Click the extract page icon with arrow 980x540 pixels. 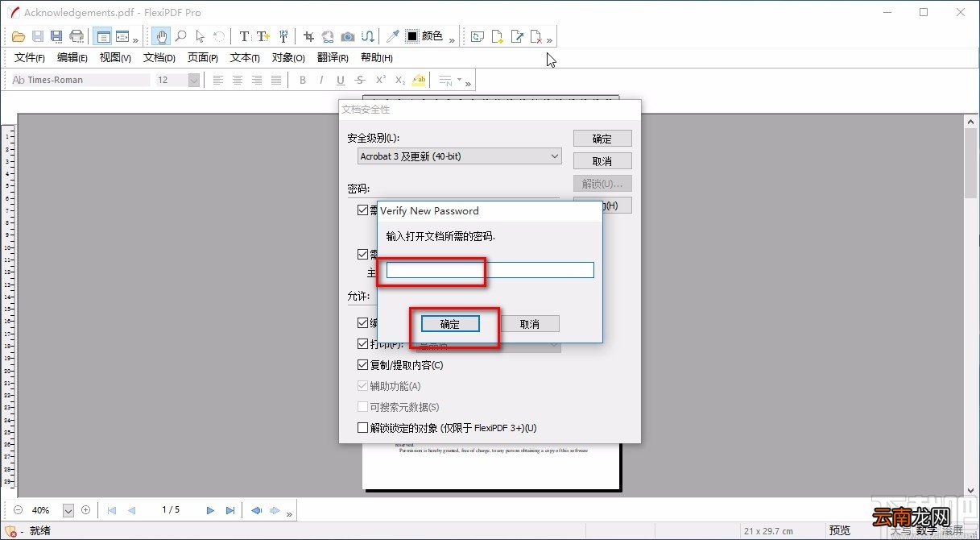tap(518, 36)
